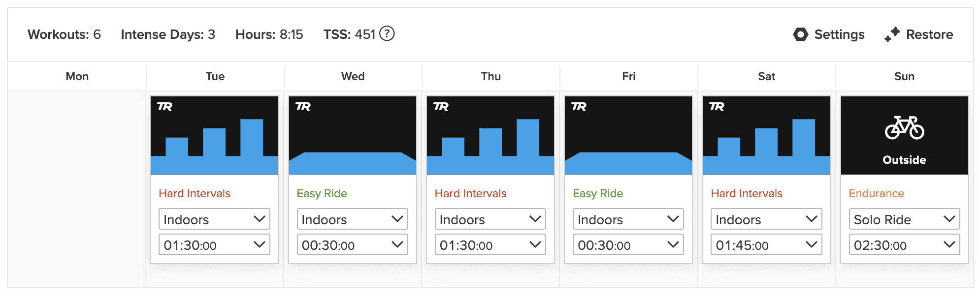Viewport: 980px width, 299px height.
Task: Open Tuesday's Indoors location dropdown
Action: point(214,219)
